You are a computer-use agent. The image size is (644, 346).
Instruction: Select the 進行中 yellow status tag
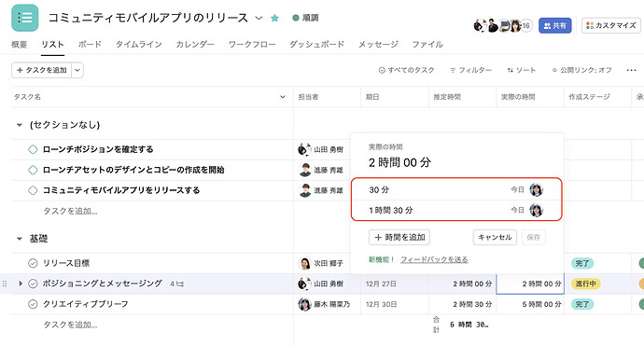585,284
